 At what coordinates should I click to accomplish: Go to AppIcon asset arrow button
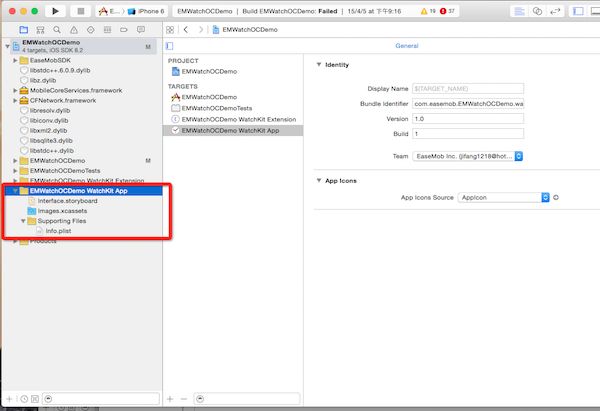click(x=556, y=197)
